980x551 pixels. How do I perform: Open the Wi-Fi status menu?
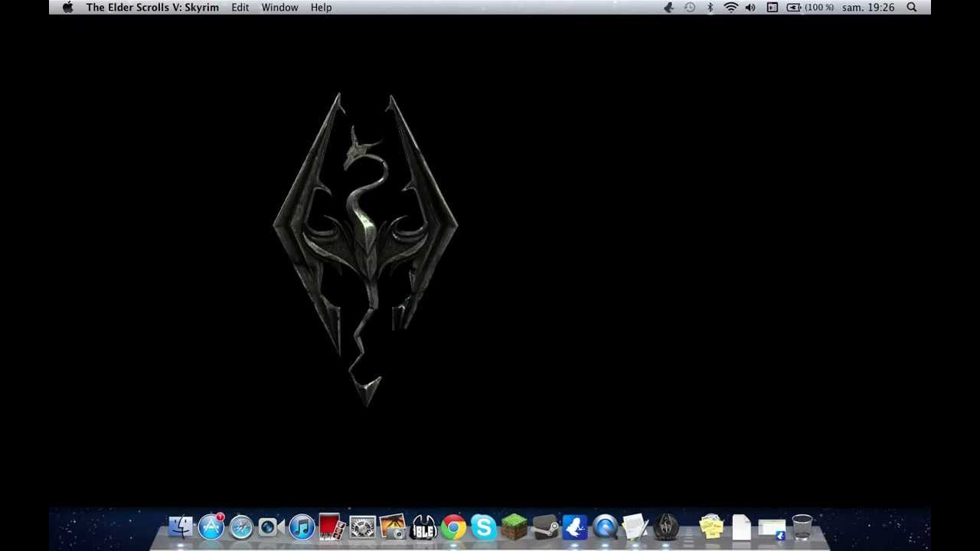click(x=730, y=7)
